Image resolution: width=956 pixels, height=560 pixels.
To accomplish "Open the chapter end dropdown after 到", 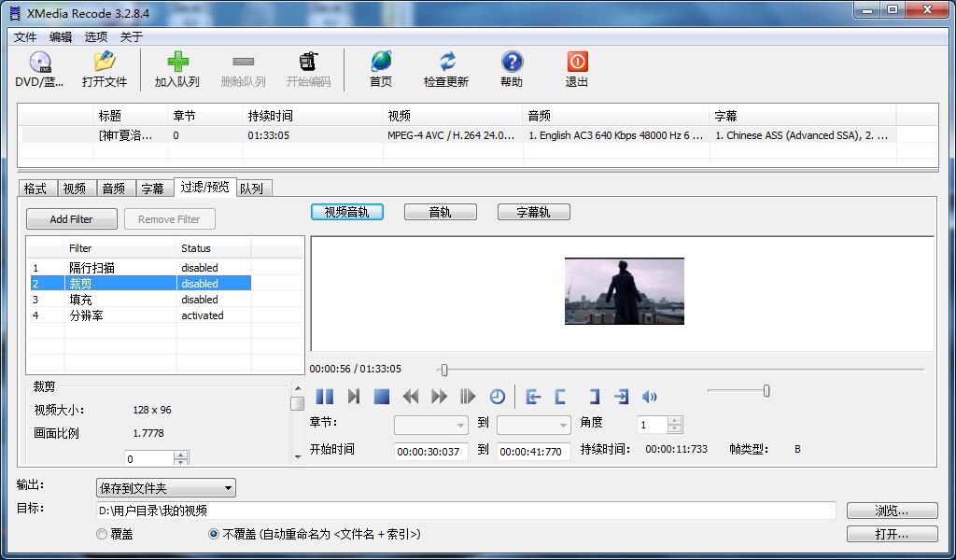I will point(533,425).
